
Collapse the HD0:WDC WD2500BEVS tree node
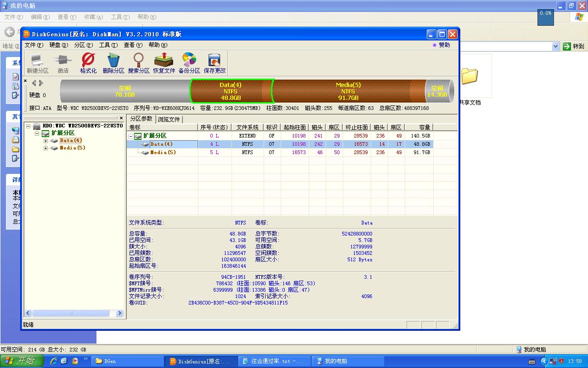(28, 126)
